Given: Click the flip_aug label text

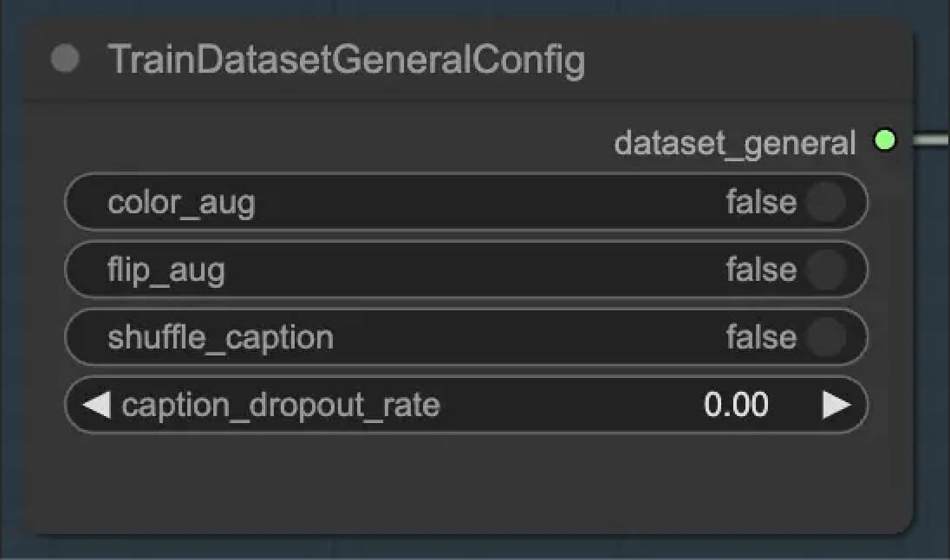Looking at the screenshot, I should coord(166,270).
